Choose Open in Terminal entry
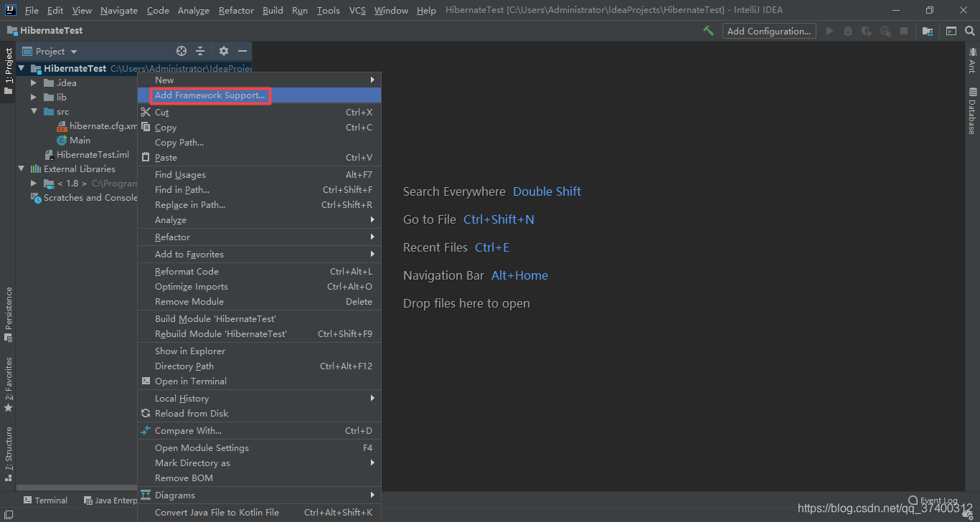 point(259,381)
